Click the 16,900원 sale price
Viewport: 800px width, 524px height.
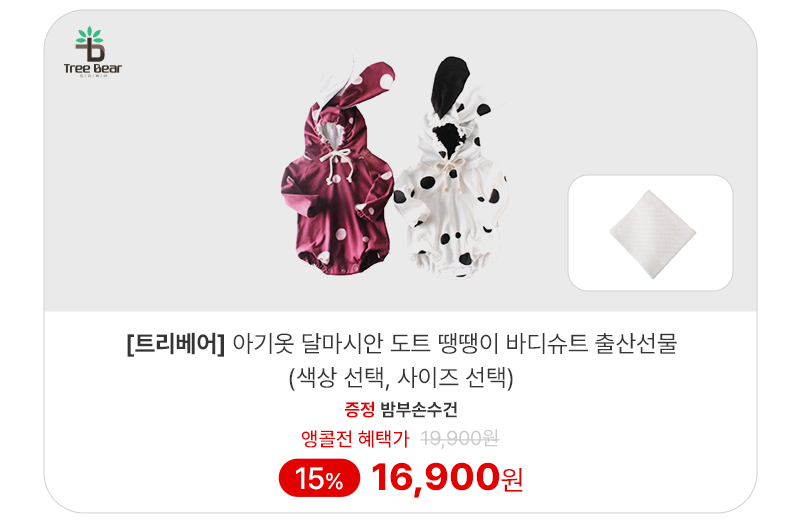447,478
